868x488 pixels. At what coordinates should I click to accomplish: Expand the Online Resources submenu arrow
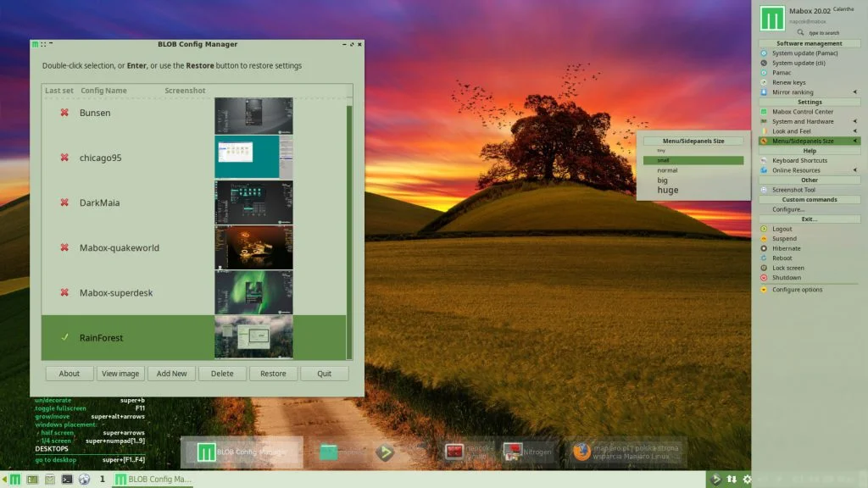click(854, 170)
